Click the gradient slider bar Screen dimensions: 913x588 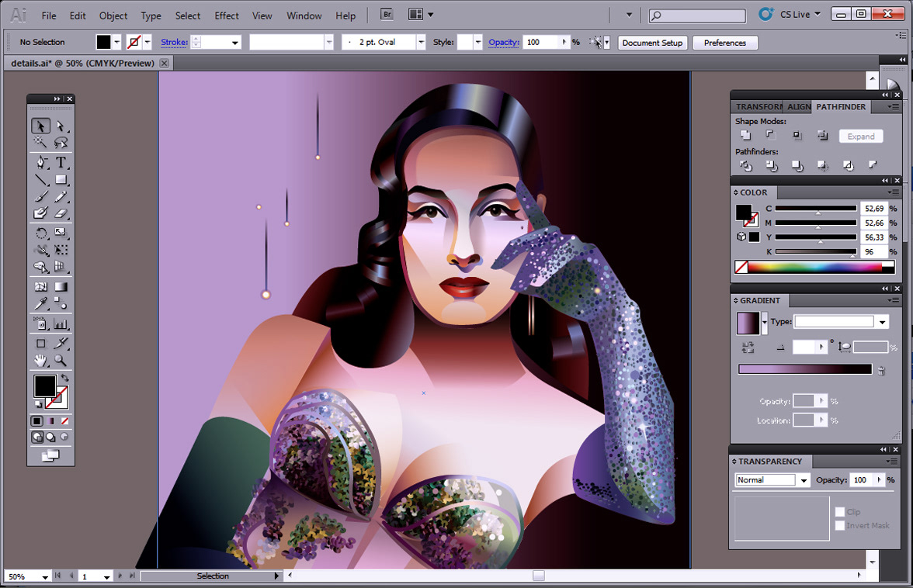coord(804,368)
